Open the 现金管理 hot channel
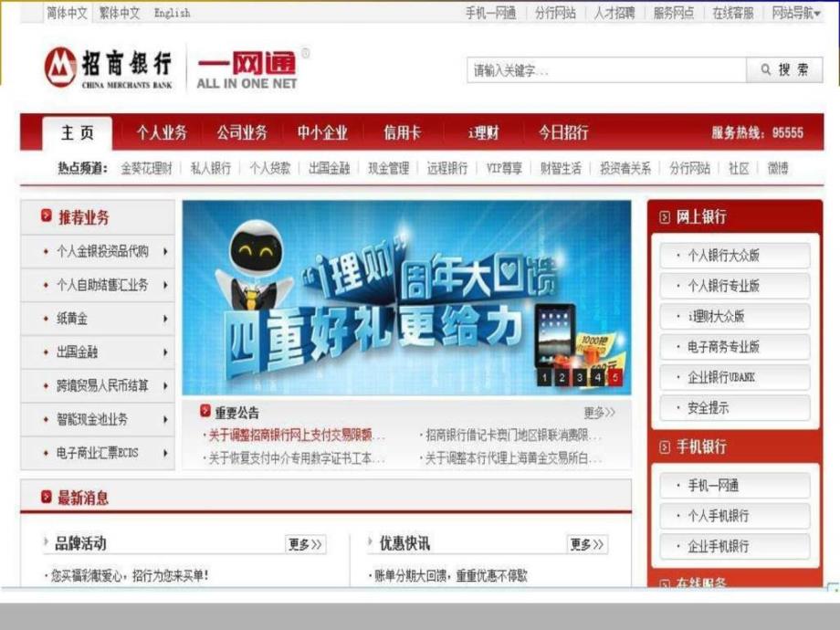 click(x=388, y=168)
